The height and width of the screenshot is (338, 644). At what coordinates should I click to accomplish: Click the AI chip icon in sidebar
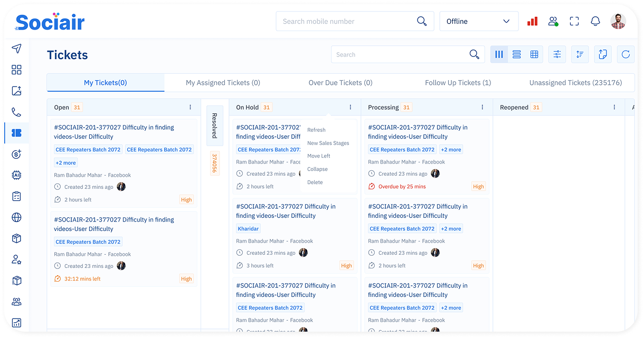16,175
